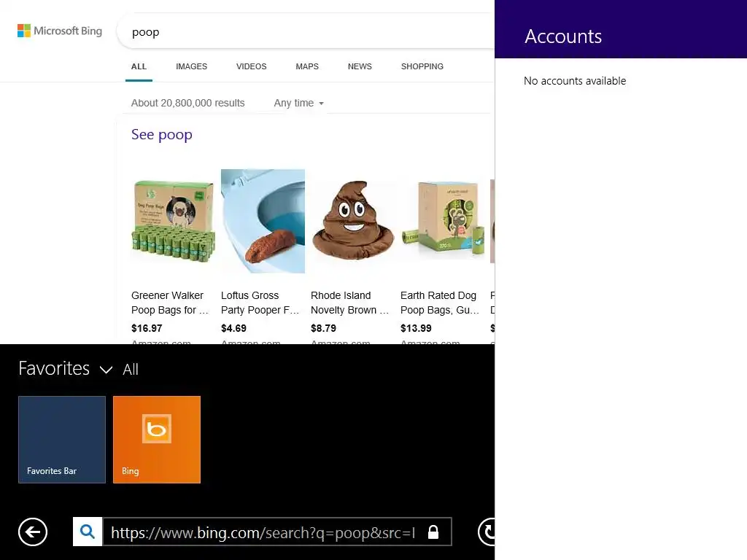Click the No accounts available text
Screen dimensions: 747x560
coord(575,81)
